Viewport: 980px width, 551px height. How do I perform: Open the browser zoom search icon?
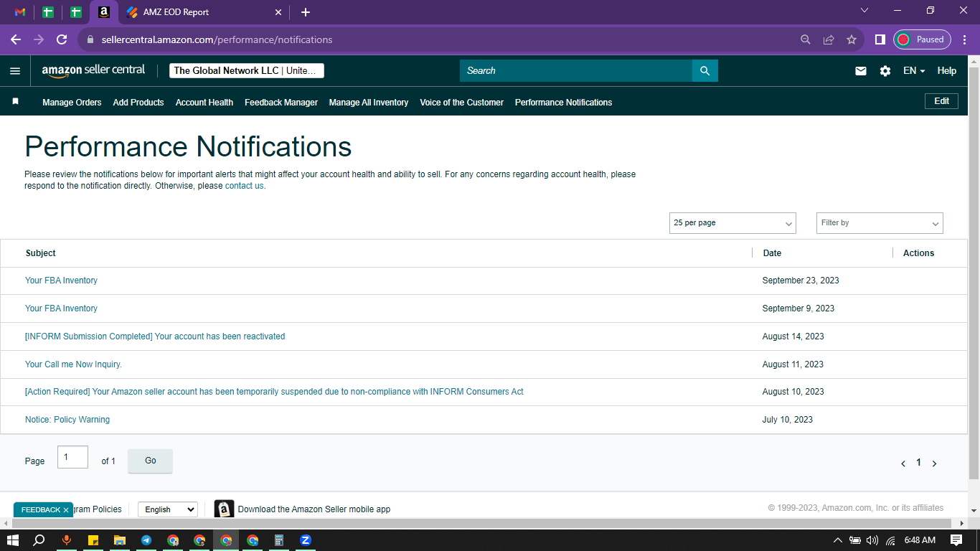coord(806,39)
